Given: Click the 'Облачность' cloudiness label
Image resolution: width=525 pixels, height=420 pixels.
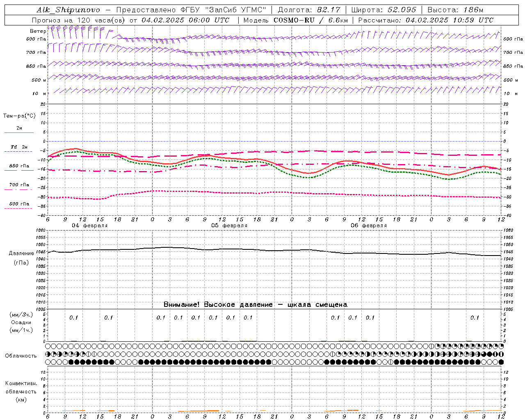Looking at the screenshot, I should [21, 356].
